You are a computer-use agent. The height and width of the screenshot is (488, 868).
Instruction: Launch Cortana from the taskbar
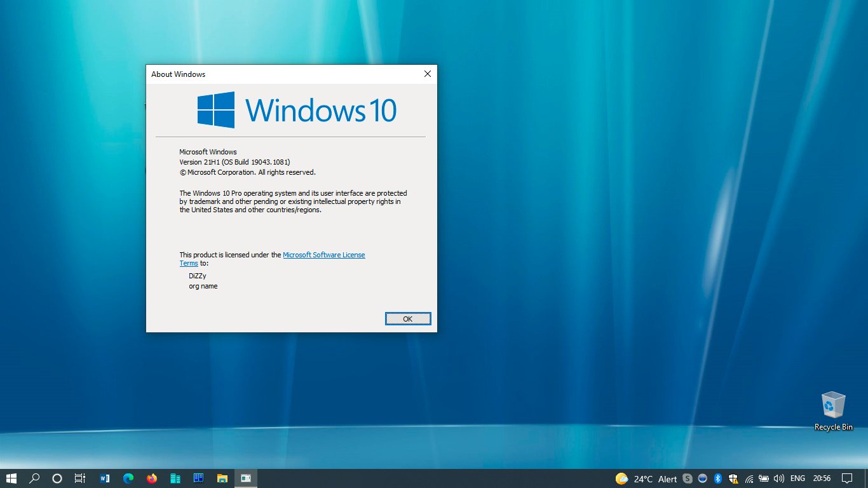tap(57, 478)
